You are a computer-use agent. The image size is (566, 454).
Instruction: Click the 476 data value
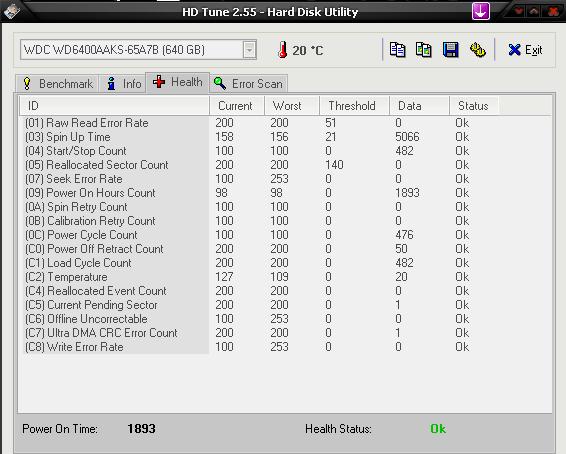(x=404, y=235)
